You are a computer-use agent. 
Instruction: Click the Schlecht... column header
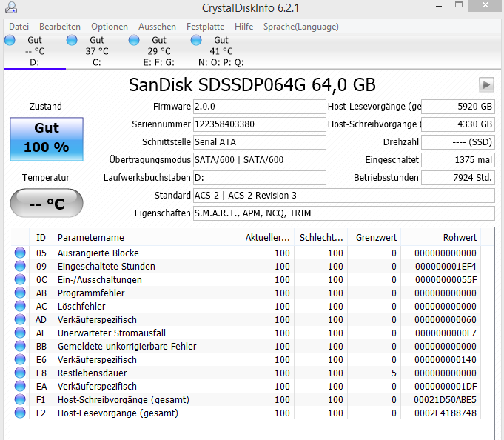pyautogui.click(x=321, y=237)
